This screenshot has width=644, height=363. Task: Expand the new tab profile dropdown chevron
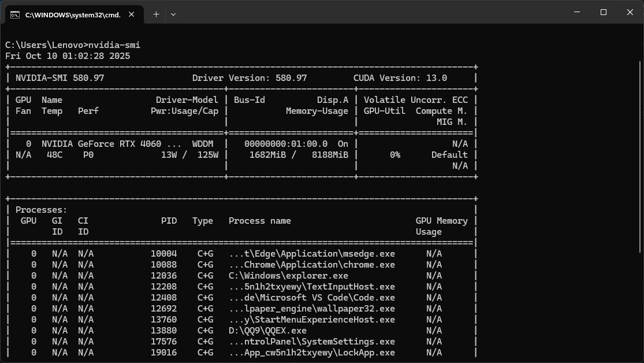[x=173, y=14]
